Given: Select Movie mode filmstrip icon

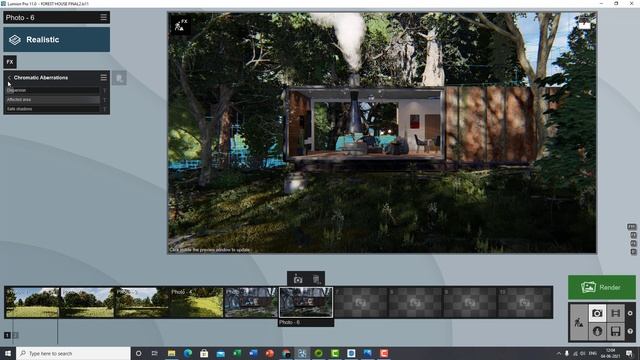Looking at the screenshot, I should coord(616,313).
